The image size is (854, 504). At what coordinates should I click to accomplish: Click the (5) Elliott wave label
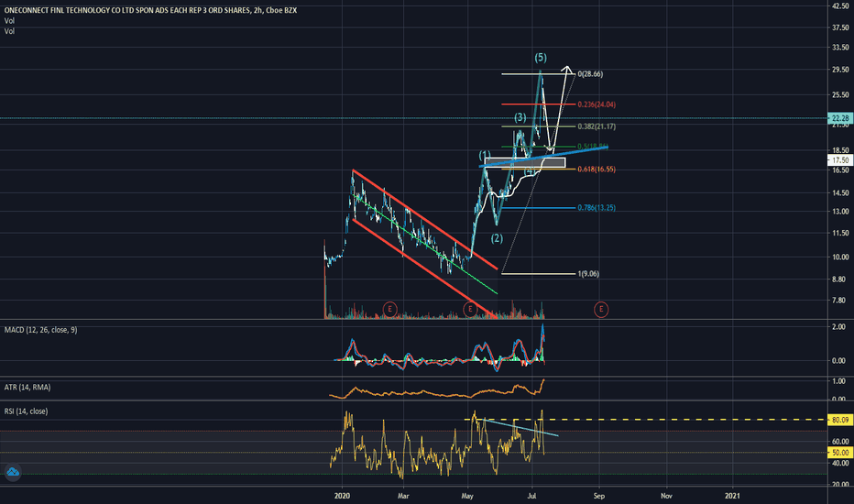pos(541,58)
